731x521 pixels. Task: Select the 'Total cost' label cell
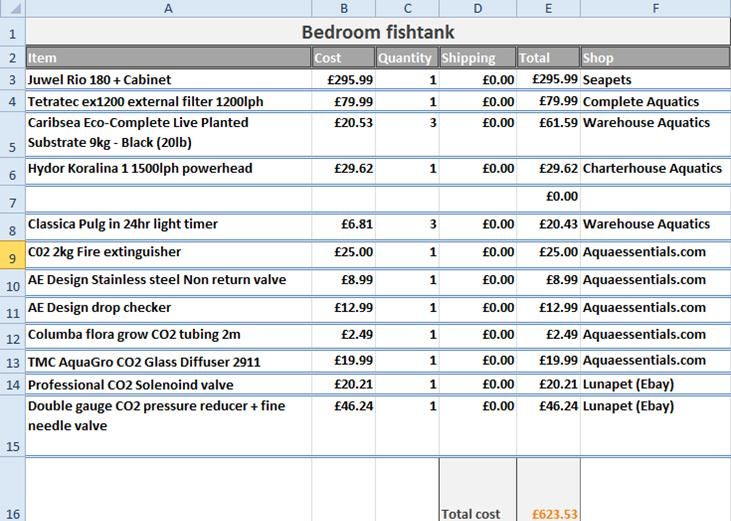477,514
